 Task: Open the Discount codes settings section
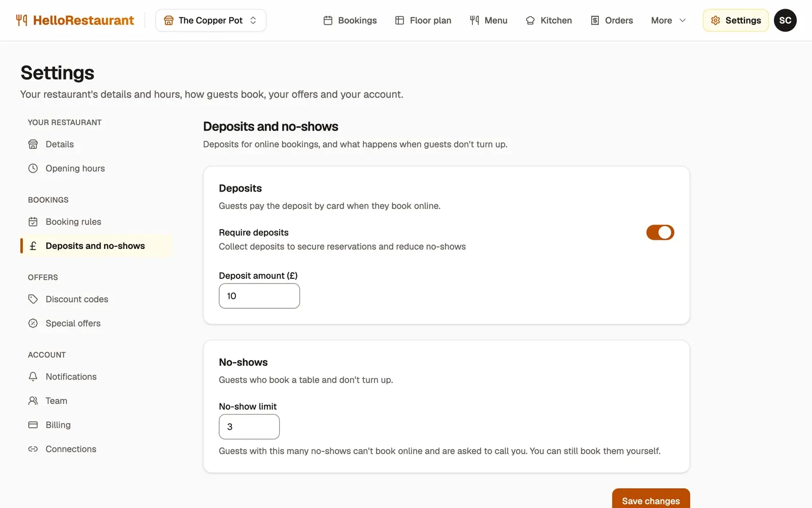pos(96,299)
